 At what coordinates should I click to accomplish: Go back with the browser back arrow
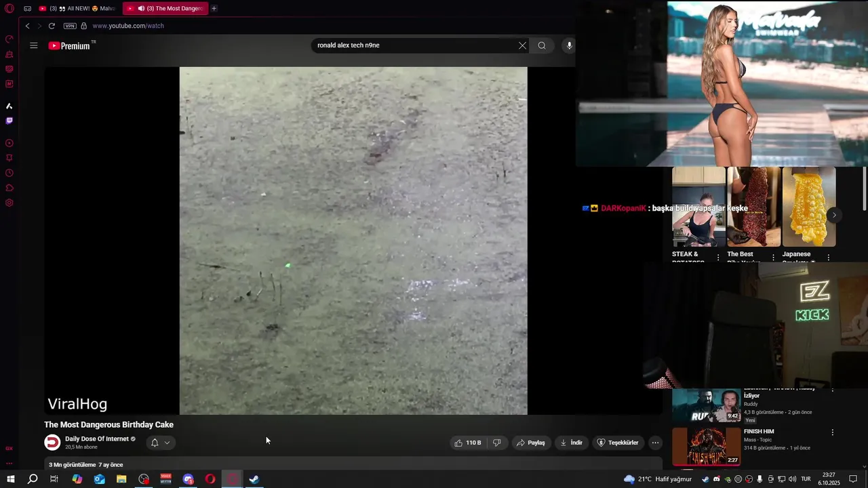coord(27,26)
